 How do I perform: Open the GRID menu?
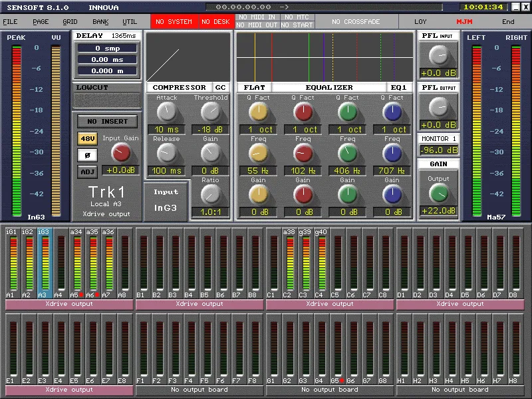[70, 22]
